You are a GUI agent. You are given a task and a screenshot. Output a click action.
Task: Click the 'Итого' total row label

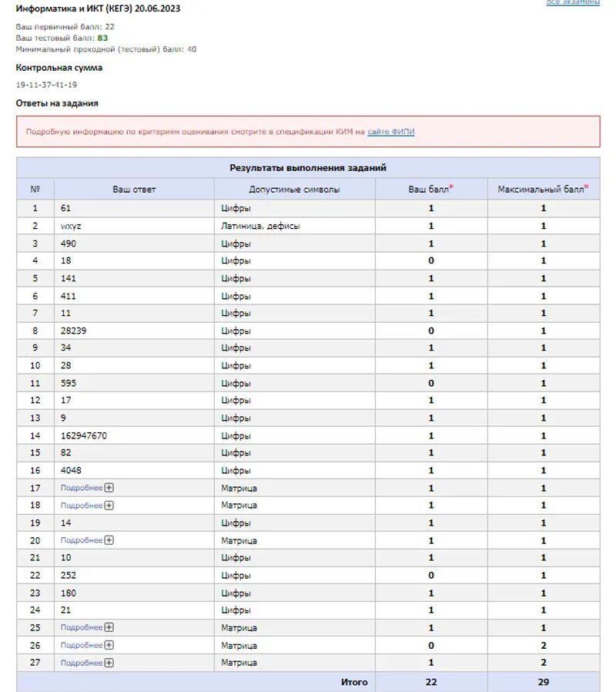point(354,682)
